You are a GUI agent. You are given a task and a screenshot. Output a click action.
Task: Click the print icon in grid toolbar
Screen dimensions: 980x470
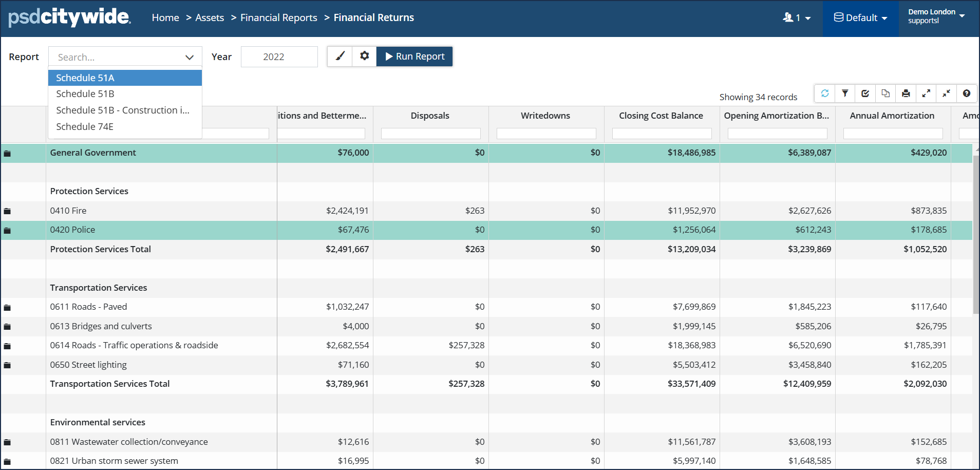pos(906,93)
